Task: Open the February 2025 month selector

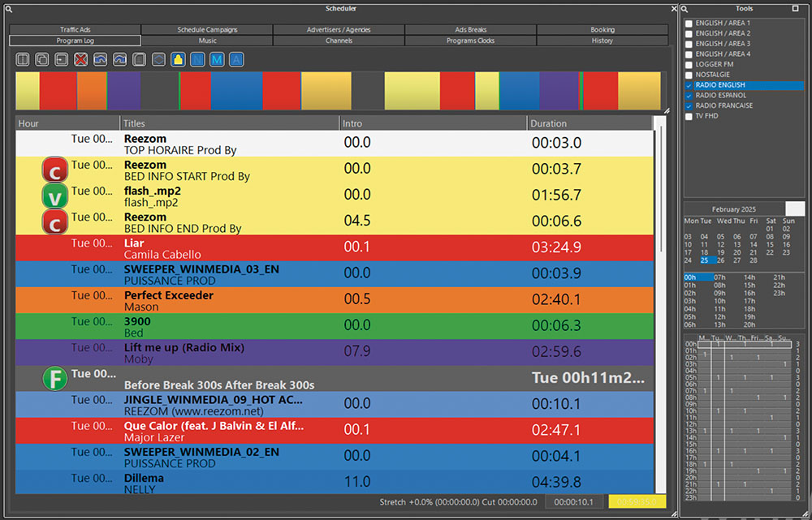Action: click(734, 209)
